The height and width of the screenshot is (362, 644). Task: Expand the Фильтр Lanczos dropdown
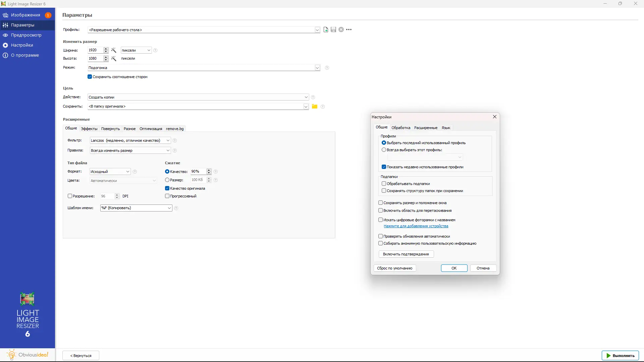coord(168,140)
